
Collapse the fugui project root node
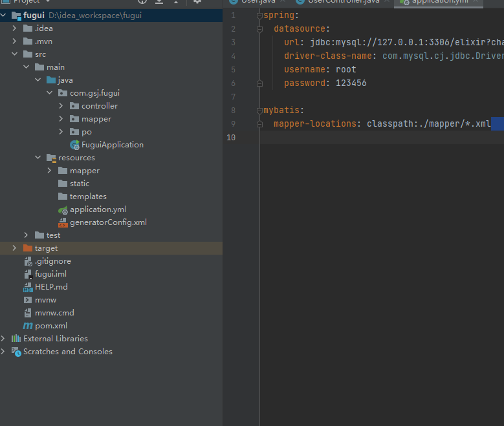(3, 15)
